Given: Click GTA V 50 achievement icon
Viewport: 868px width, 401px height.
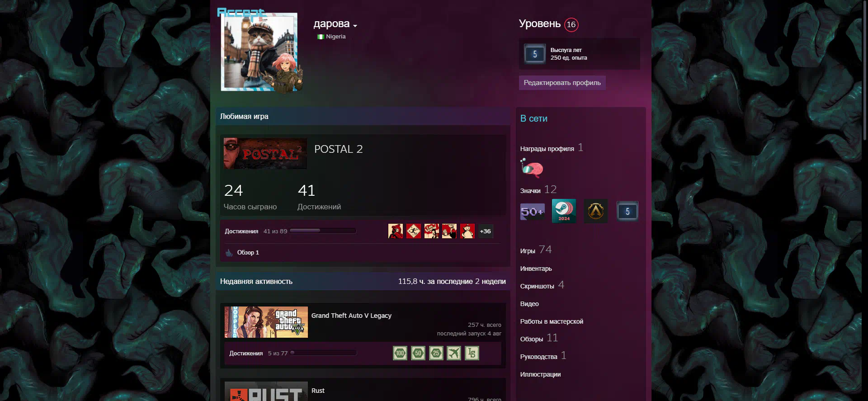Looking at the screenshot, I should [x=418, y=353].
